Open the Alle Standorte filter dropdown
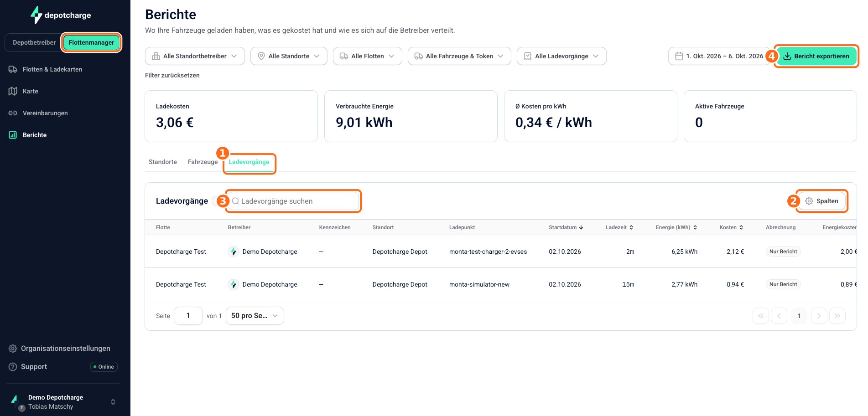This screenshot has width=868, height=416. click(x=289, y=56)
